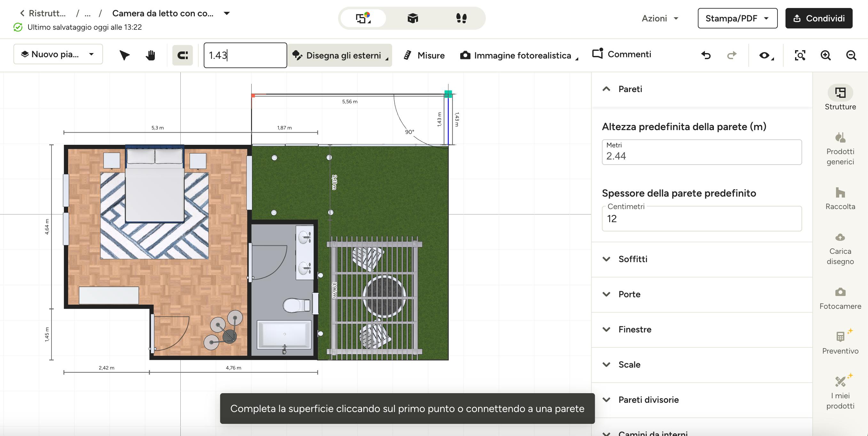
Task: Click the teal corner point handle
Action: [x=448, y=94]
